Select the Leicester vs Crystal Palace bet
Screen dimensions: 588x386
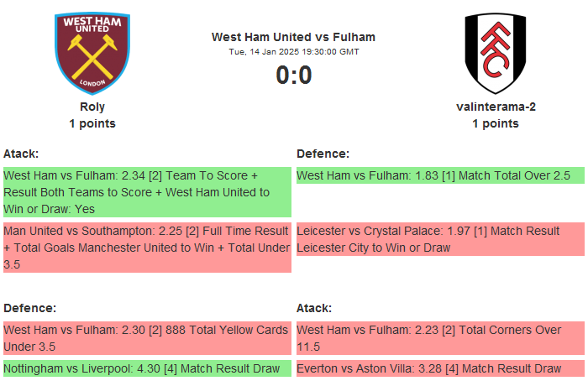(438, 239)
